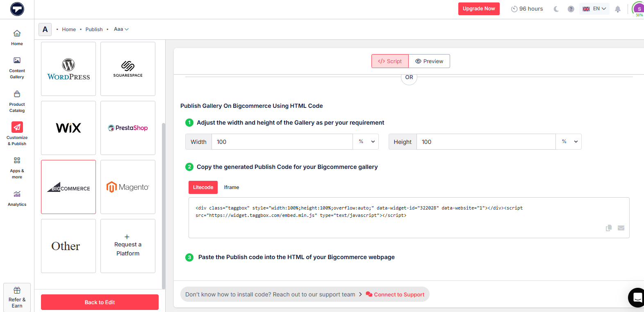Select the Litecode tab
This screenshot has width=644, height=312.
tap(203, 187)
